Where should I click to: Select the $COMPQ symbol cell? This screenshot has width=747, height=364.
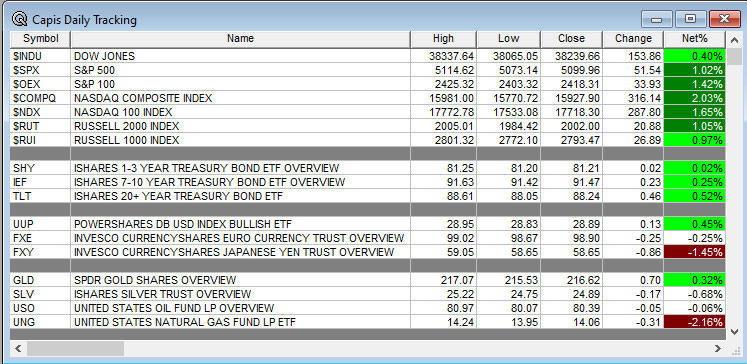click(40, 98)
